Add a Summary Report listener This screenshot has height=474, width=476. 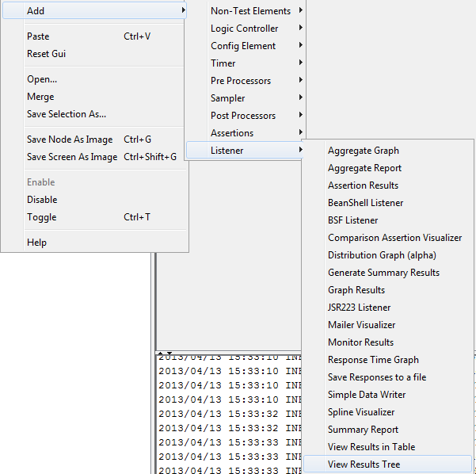(363, 430)
